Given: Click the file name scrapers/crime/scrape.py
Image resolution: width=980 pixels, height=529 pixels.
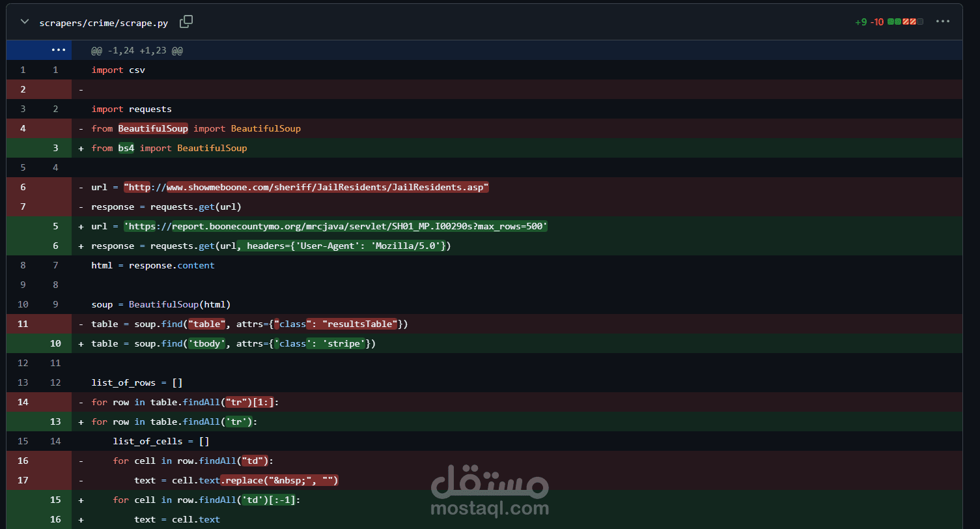Looking at the screenshot, I should click(x=104, y=23).
